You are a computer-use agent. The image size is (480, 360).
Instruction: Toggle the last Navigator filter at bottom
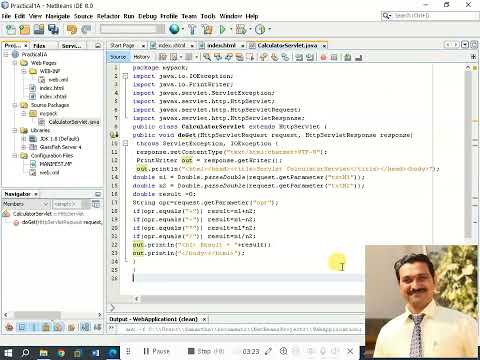pos(97,327)
